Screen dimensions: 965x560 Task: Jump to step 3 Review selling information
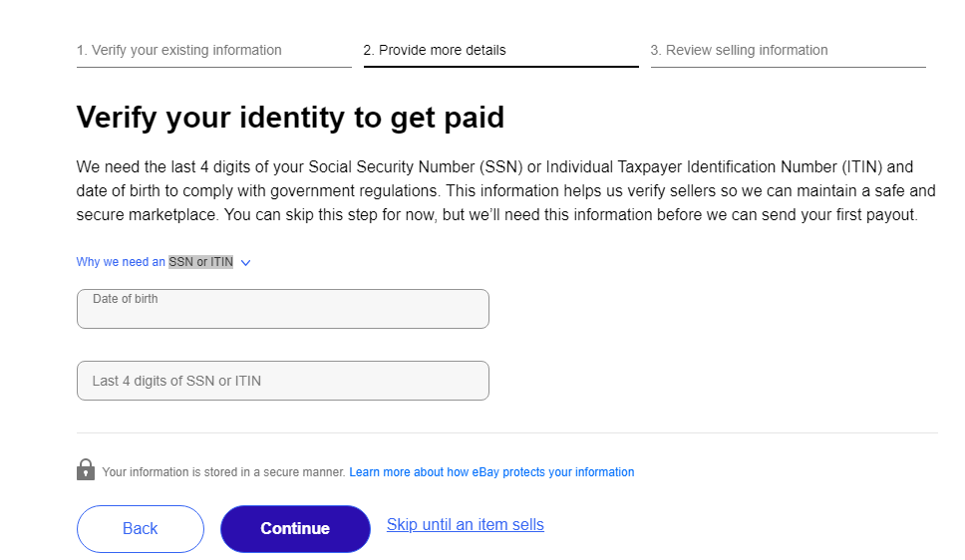tap(739, 50)
